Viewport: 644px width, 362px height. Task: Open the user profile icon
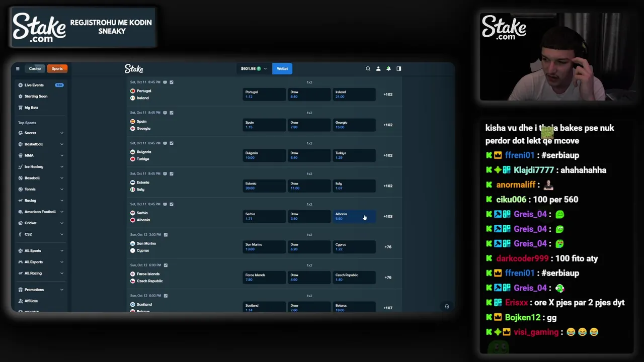coord(378,68)
